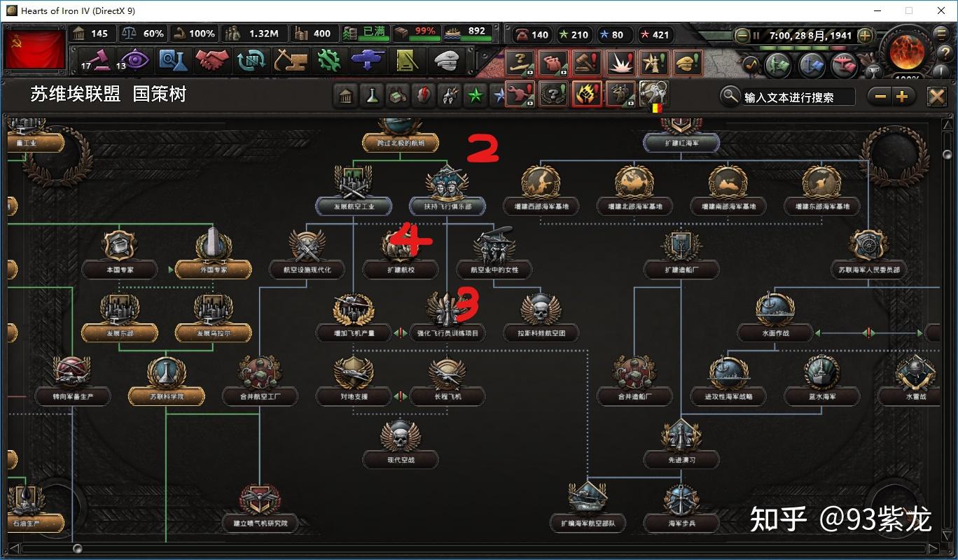Screen dimensions: 958x560
Task: Click the keys alert with Belgian flag
Action: pyautogui.click(x=654, y=94)
